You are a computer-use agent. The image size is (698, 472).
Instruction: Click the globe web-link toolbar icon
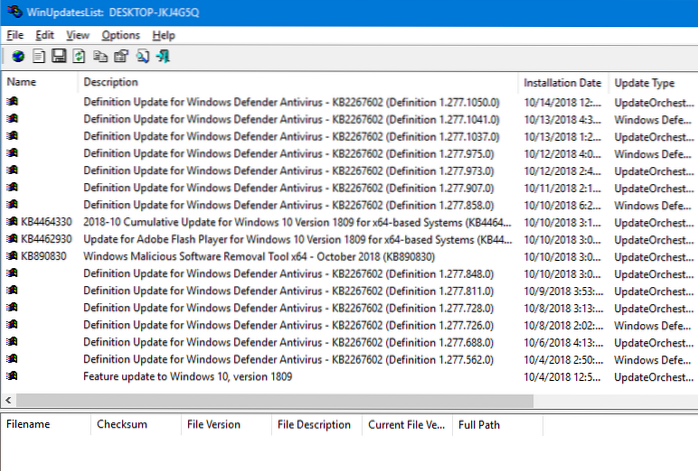[x=18, y=57]
